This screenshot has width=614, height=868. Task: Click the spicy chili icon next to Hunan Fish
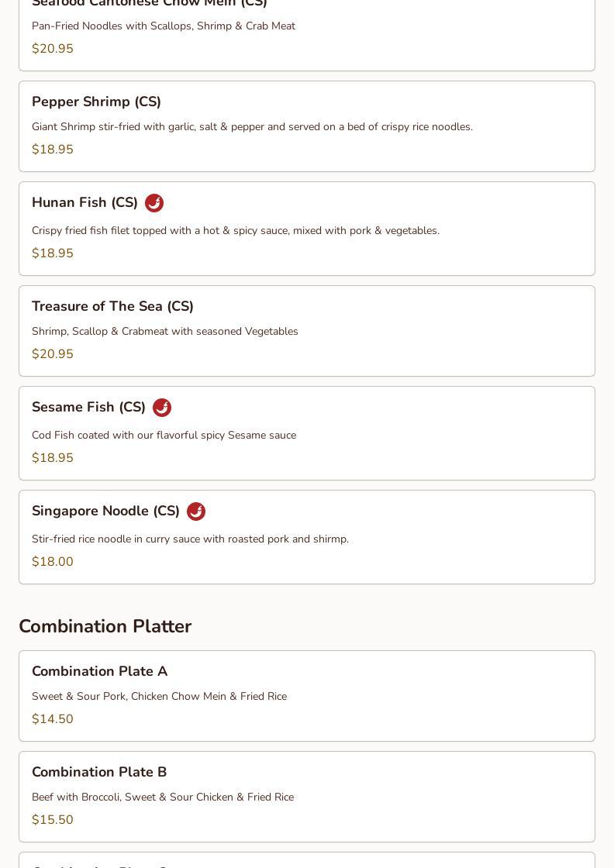pos(154,203)
